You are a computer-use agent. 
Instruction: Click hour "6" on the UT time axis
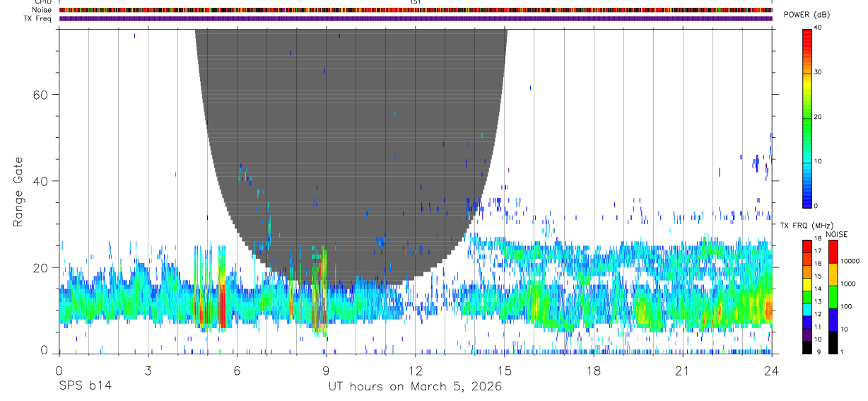pos(237,371)
